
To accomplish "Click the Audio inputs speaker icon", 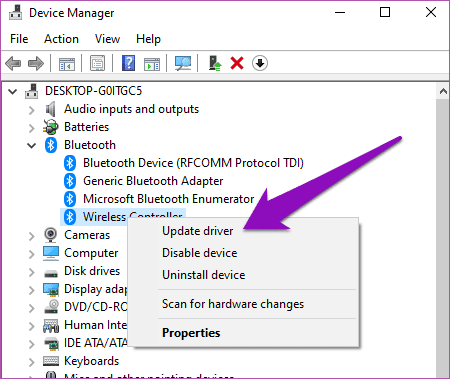I will click(x=50, y=109).
